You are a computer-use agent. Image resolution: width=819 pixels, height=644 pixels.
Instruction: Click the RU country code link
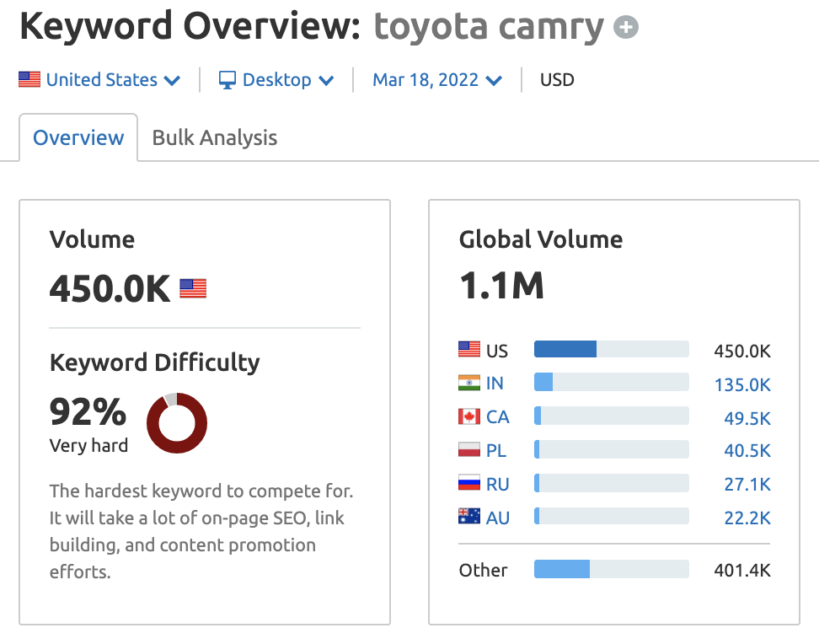[x=497, y=483]
